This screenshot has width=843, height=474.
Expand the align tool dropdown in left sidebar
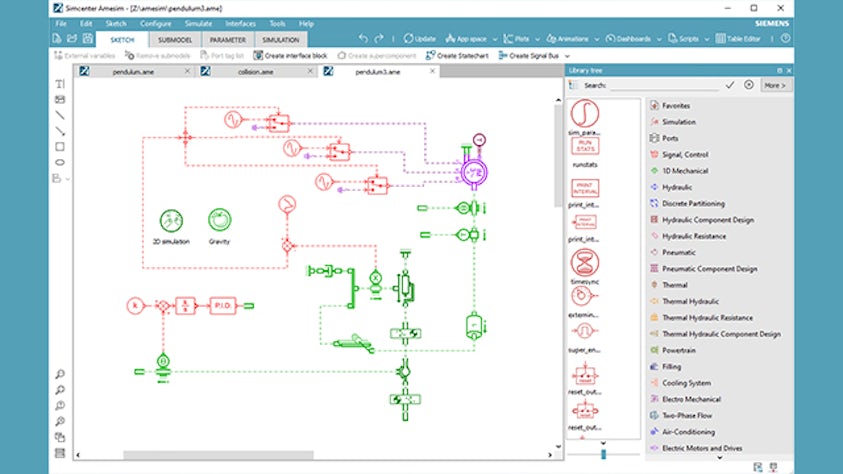pos(68,178)
